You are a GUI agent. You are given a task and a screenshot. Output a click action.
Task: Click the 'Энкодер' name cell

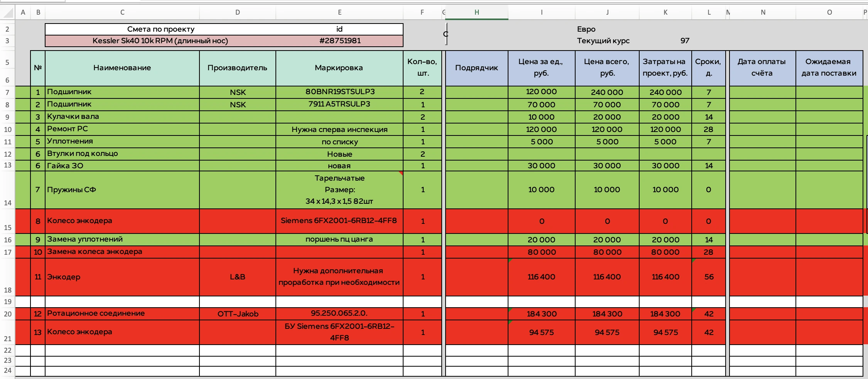pyautogui.click(x=122, y=277)
